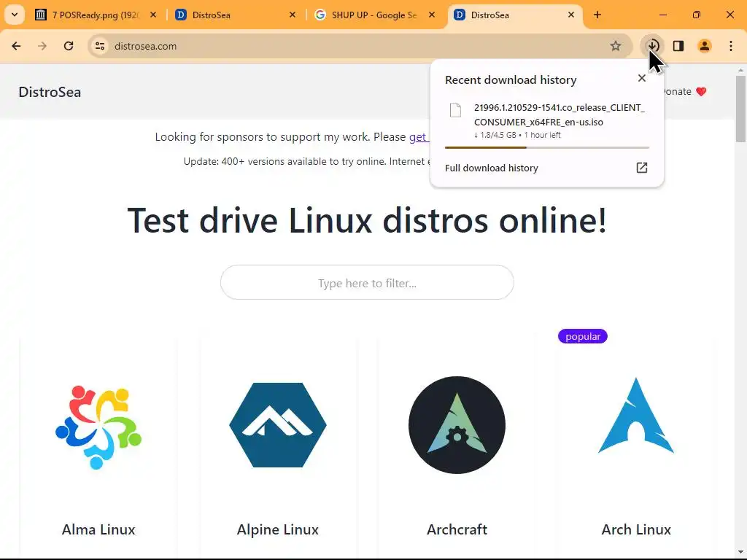
Task: Click the Donate heart icon
Action: (701, 91)
